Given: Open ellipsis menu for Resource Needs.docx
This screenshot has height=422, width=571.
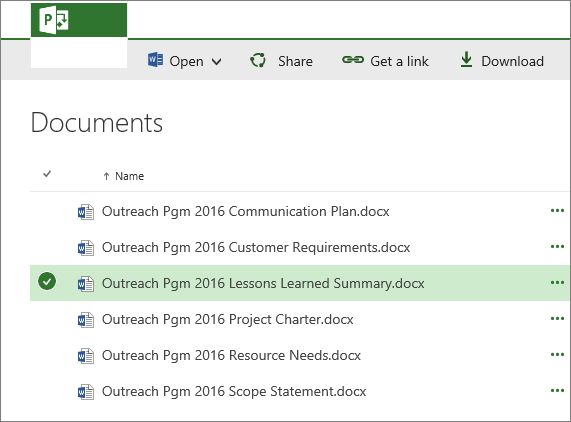Looking at the screenshot, I should tap(557, 354).
